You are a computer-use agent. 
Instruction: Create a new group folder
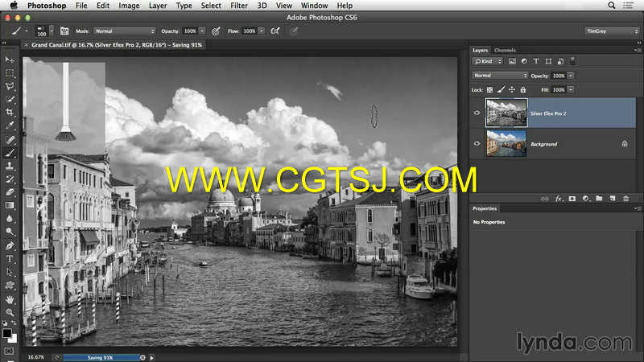tap(599, 199)
